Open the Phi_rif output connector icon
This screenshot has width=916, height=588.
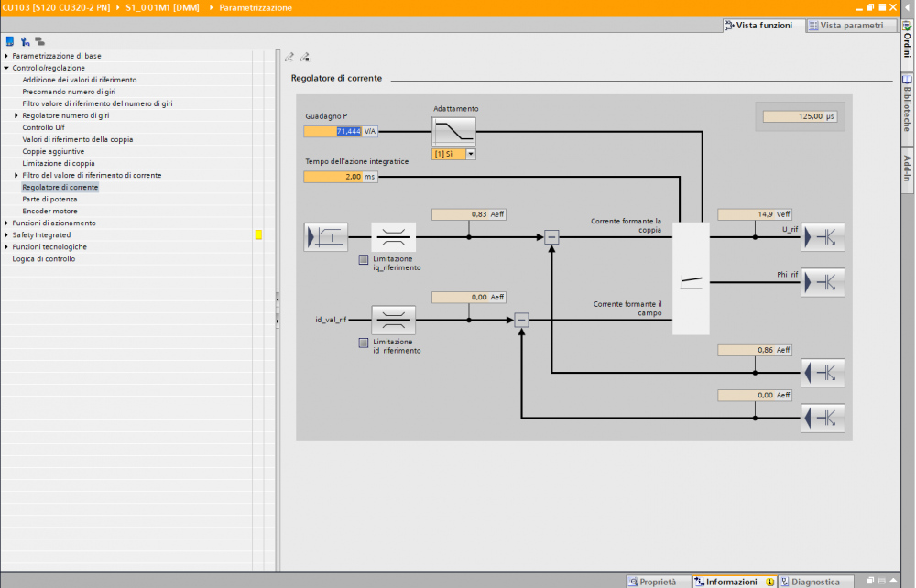pyautogui.click(x=823, y=283)
